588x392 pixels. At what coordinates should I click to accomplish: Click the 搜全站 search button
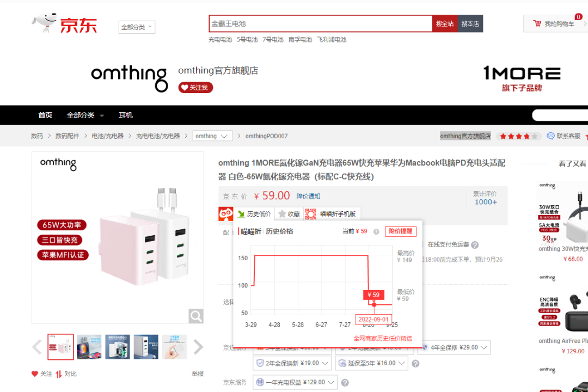click(445, 23)
